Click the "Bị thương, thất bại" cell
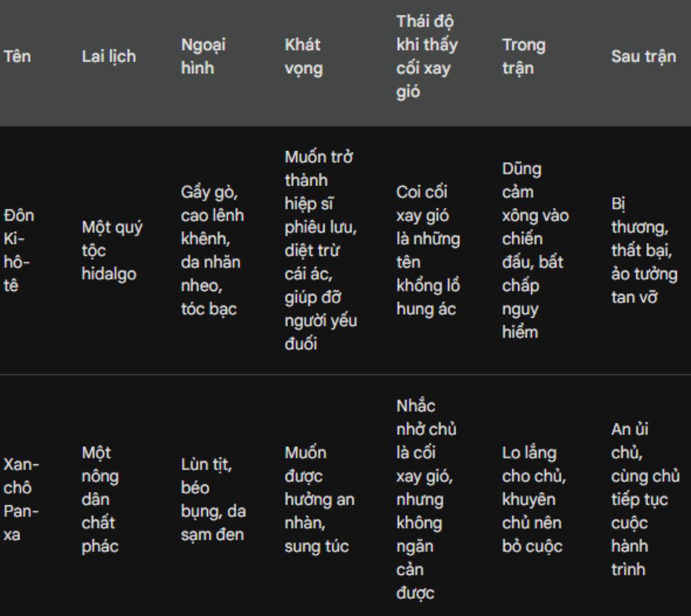This screenshot has height=616, width=691. (x=644, y=250)
